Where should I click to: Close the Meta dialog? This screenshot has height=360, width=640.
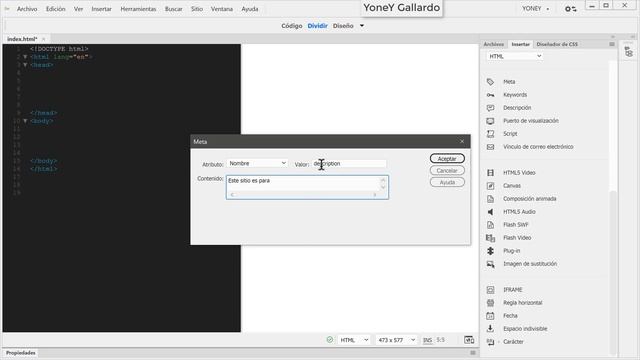[x=462, y=141]
